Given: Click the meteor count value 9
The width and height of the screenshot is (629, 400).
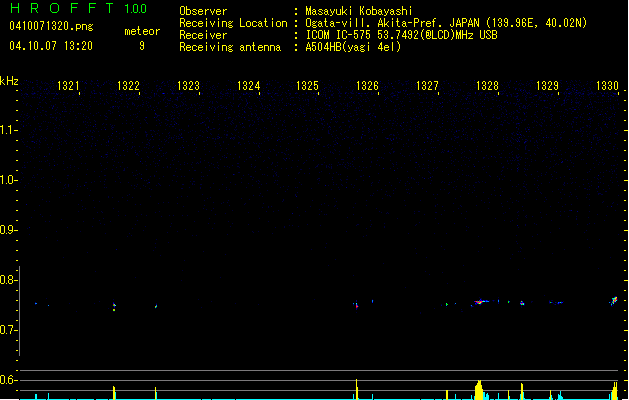Looking at the screenshot, I should (x=142, y=46).
